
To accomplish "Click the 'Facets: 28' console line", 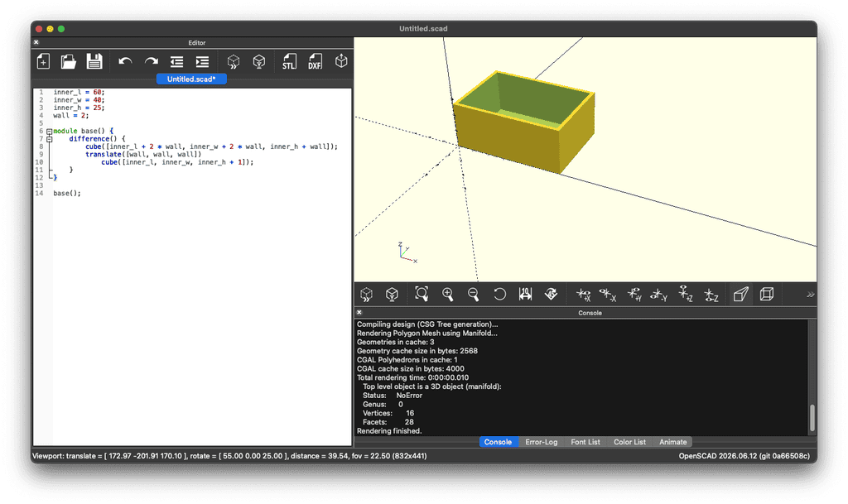I will 388,422.
